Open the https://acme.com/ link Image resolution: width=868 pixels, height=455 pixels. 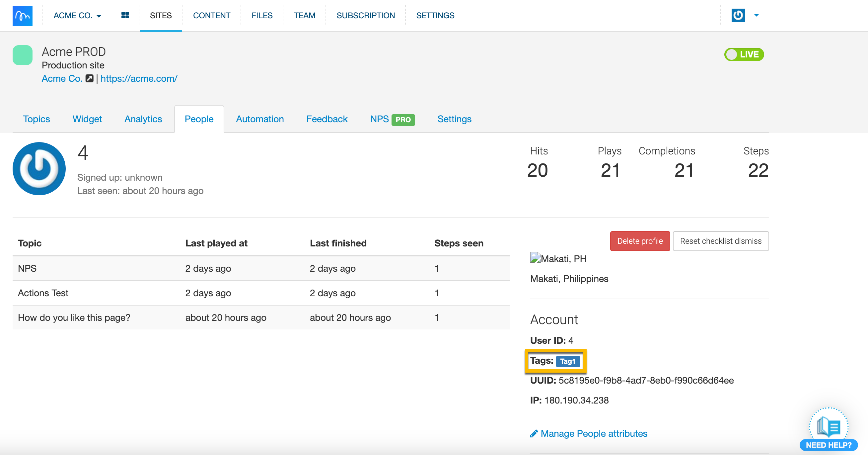(x=139, y=79)
